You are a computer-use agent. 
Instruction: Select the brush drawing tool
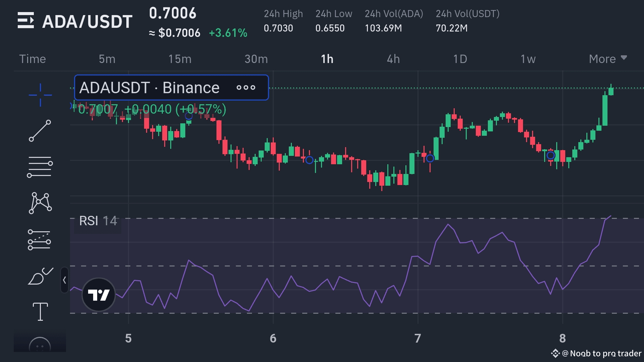coord(40,276)
